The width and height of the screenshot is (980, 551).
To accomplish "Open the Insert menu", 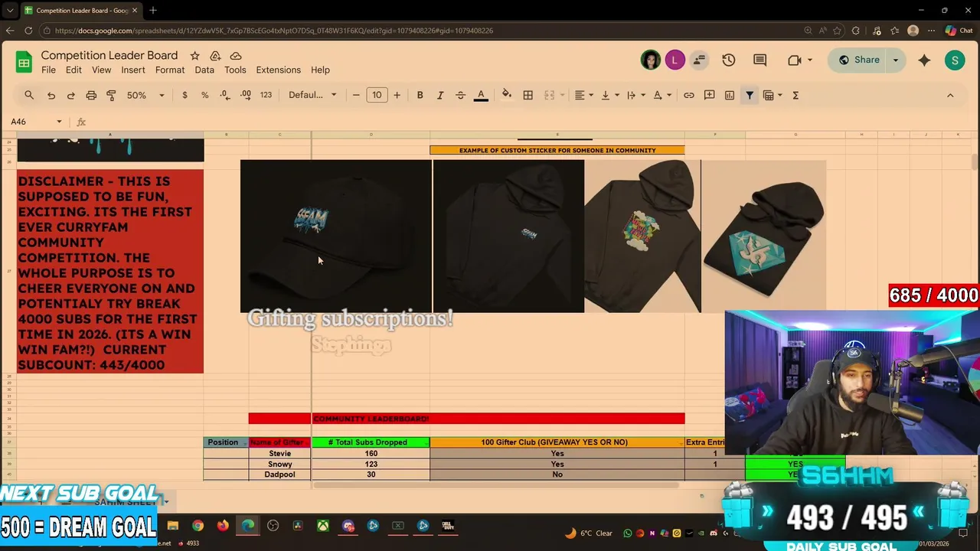I will 132,70.
